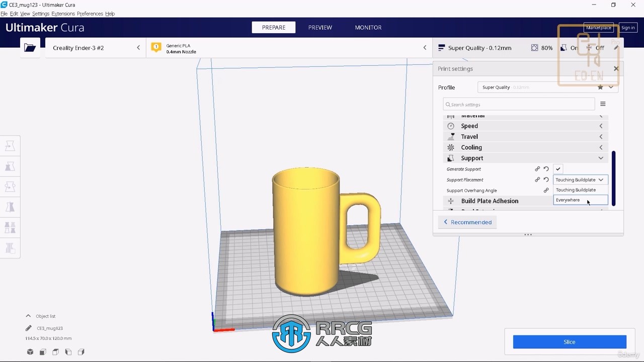Switch to the MONITOR stage

pos(368,28)
